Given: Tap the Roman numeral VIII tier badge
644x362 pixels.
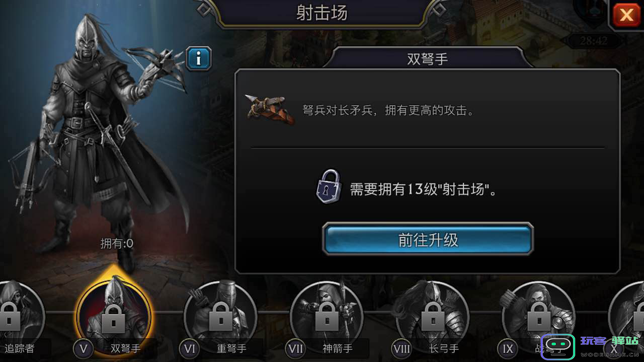Looking at the screenshot, I should 401,348.
